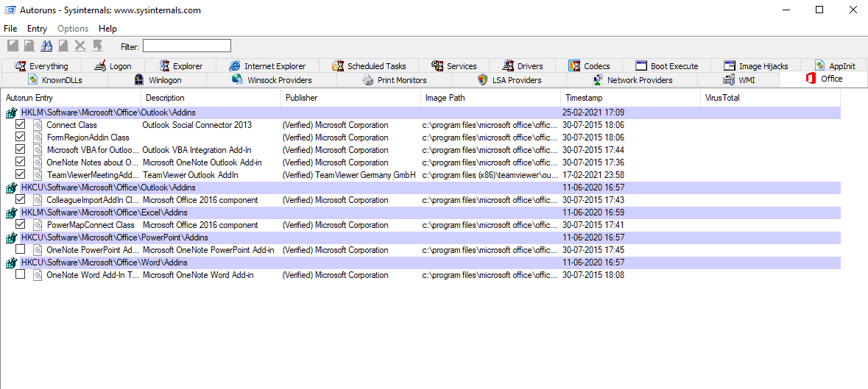Click the gears icon on Services tab
This screenshot has height=389, width=868.
pyautogui.click(x=437, y=65)
